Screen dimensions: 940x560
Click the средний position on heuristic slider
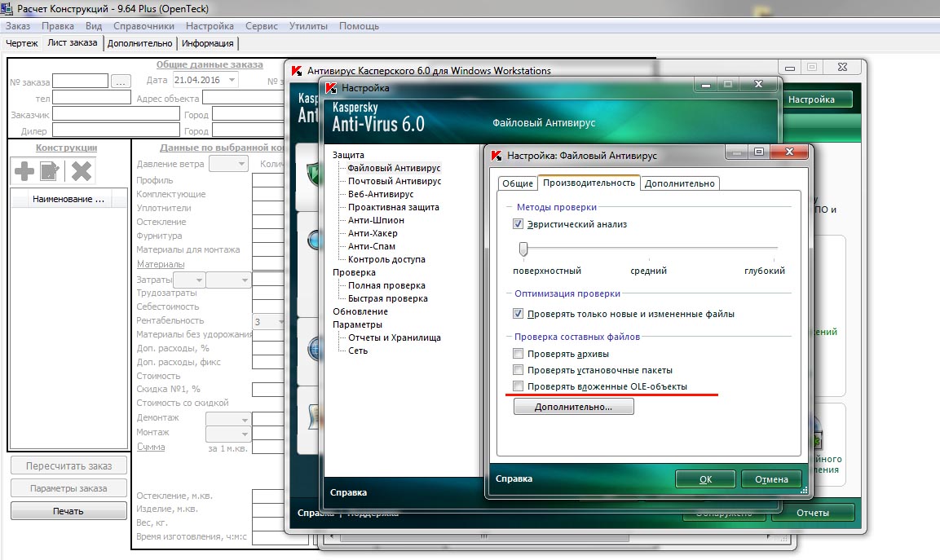tap(649, 248)
